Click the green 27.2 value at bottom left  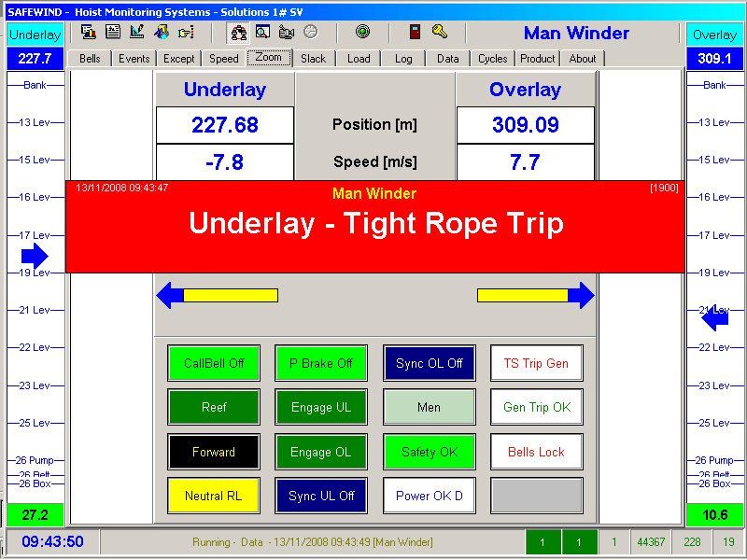coord(35,515)
